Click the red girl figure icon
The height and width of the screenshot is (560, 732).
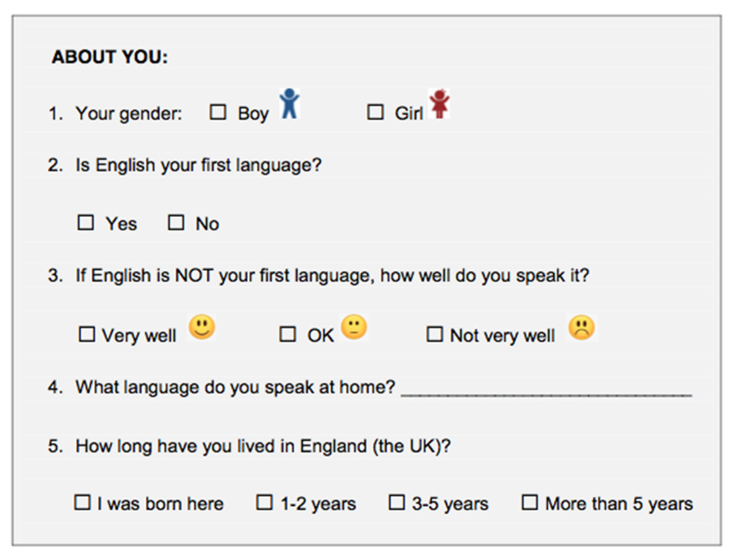(439, 104)
